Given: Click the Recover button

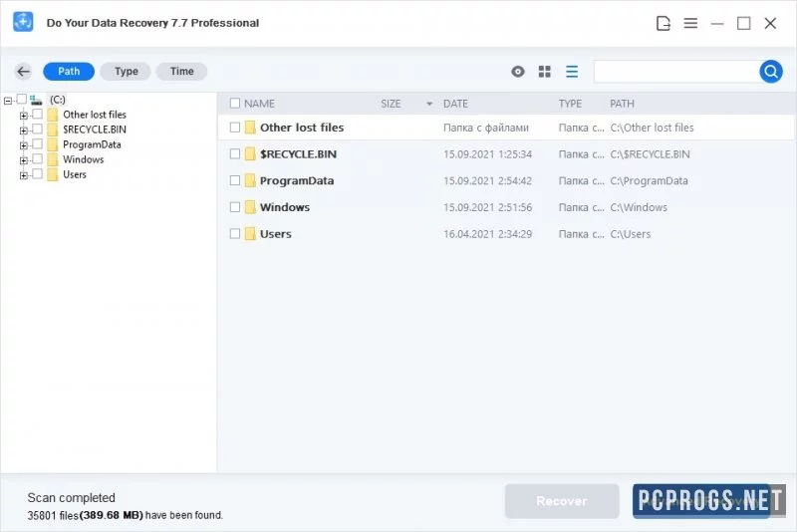Looking at the screenshot, I should pos(562,501).
